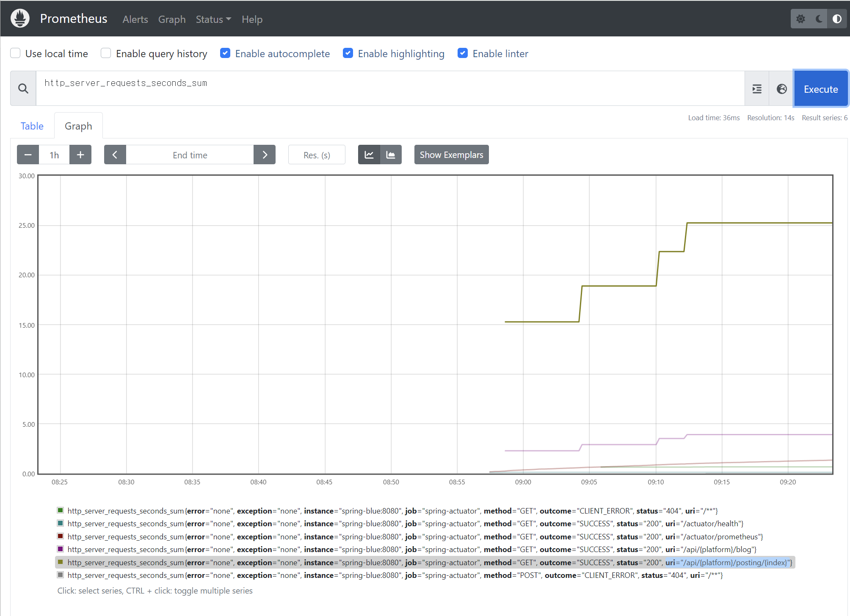Show stacked graph mode

pos(391,155)
